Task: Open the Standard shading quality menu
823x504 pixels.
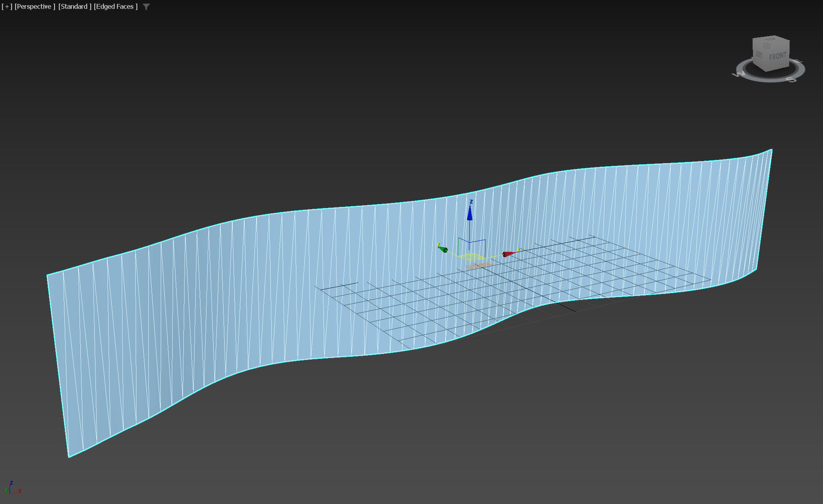Action: click(75, 6)
